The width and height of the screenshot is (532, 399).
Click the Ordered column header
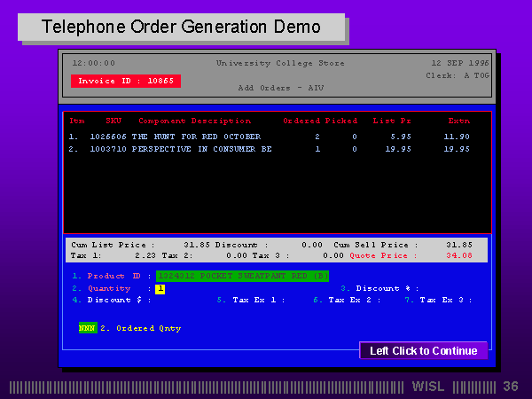point(301,120)
